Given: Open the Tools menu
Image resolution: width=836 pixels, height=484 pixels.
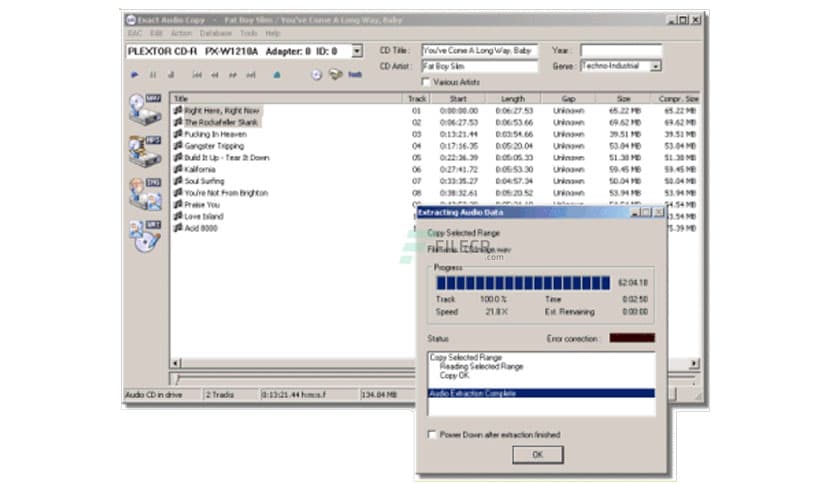Looking at the screenshot, I should [x=248, y=33].
